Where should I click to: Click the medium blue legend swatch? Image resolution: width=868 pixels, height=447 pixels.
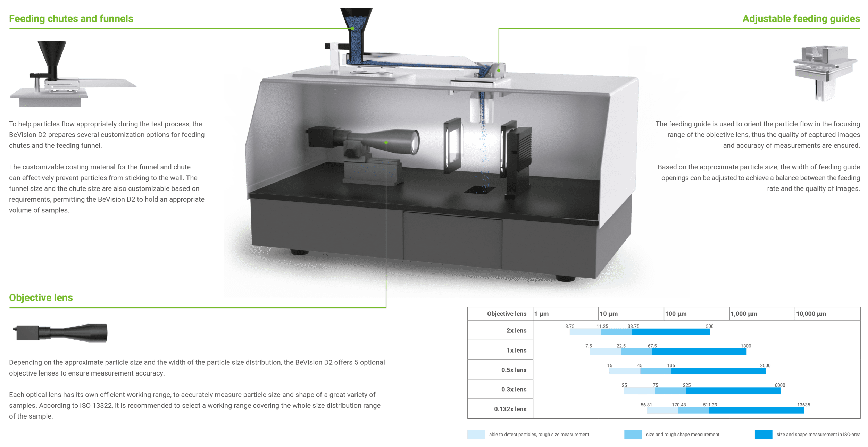pyautogui.click(x=633, y=434)
